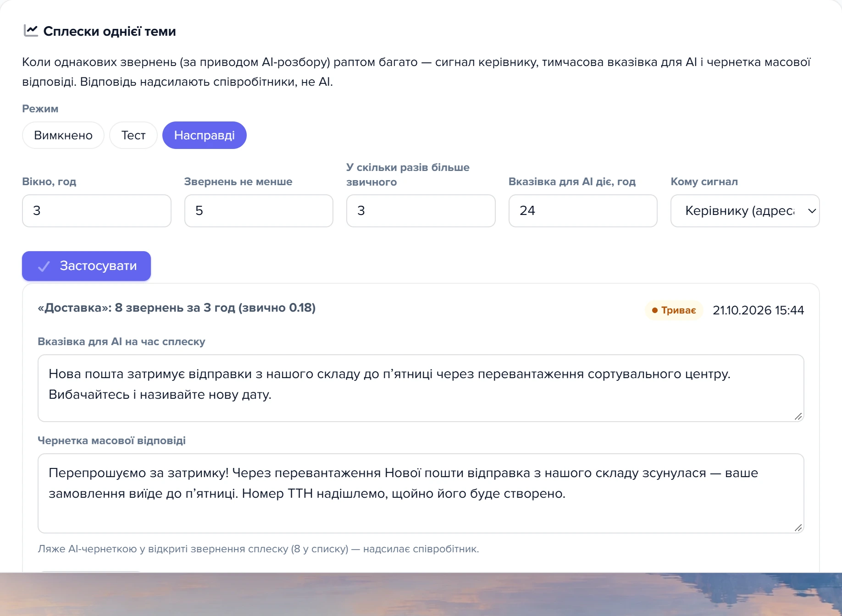Select the Тест mode

133,135
